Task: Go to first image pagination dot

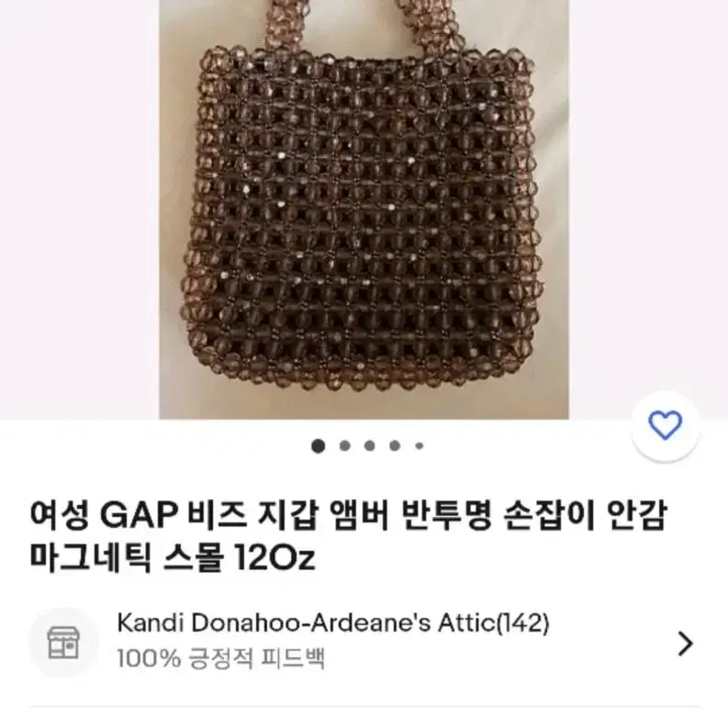Action: click(318, 446)
